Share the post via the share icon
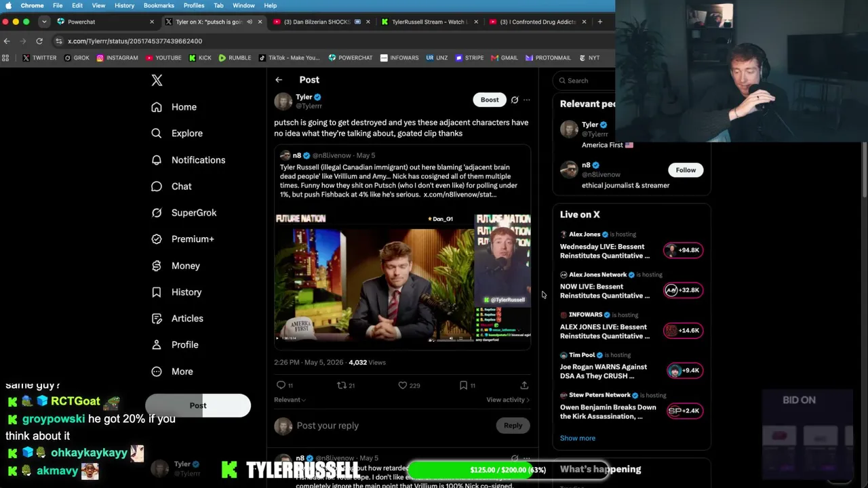 click(x=524, y=385)
